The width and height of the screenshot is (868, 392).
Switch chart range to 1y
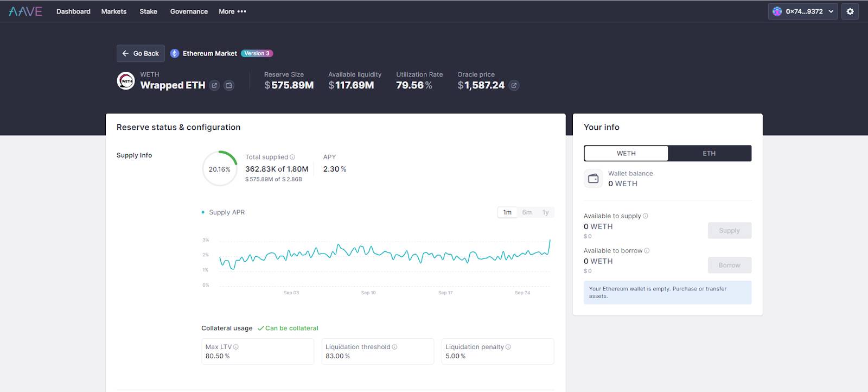(546, 212)
